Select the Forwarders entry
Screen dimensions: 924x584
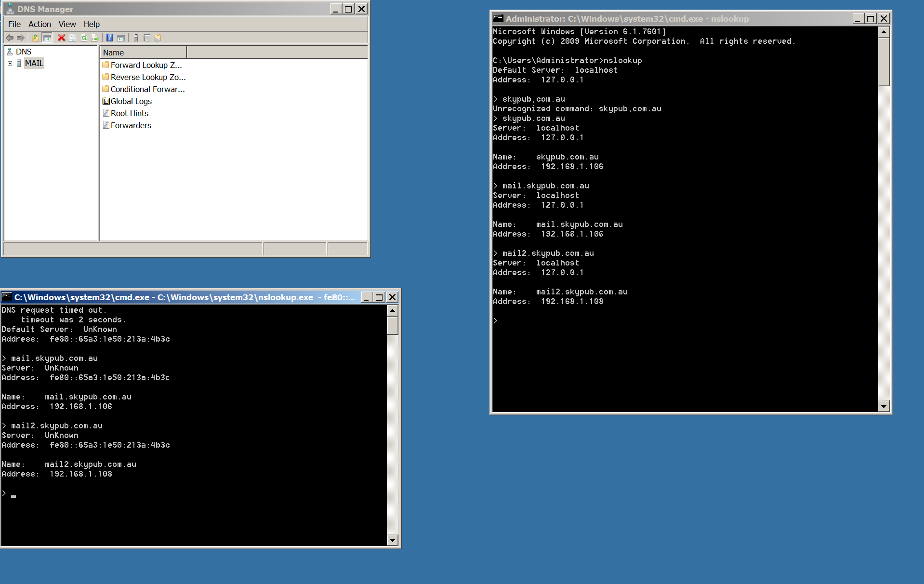[x=131, y=125]
